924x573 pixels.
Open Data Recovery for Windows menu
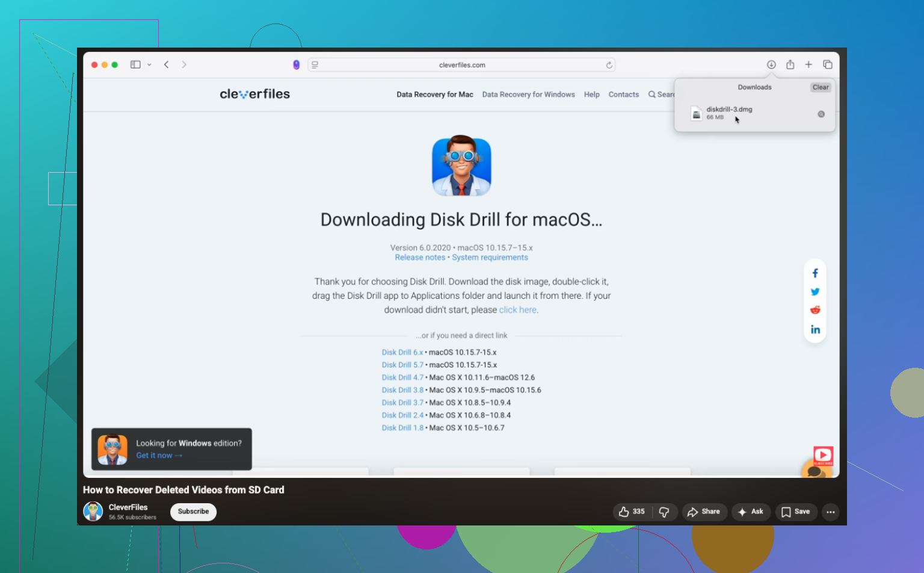click(529, 94)
